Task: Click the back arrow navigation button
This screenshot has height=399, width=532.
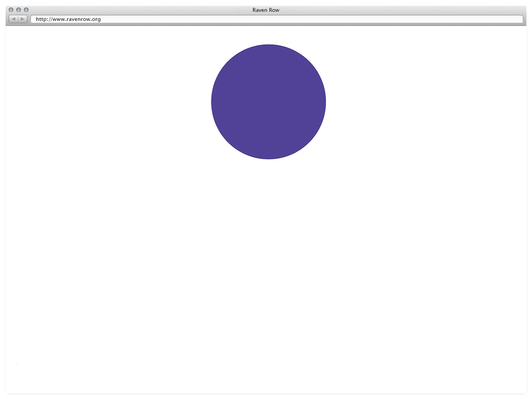Action: pyautogui.click(x=14, y=19)
